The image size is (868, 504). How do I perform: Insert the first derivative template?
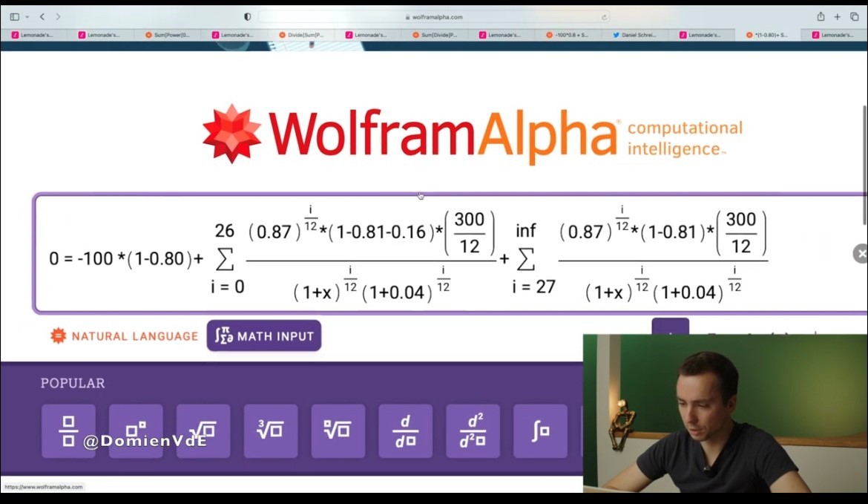click(x=406, y=431)
